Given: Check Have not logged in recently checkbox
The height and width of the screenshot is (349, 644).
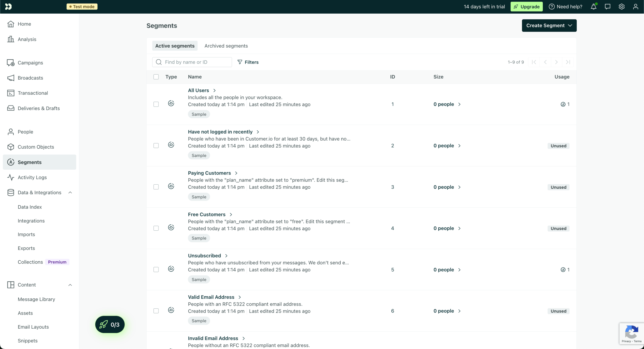Looking at the screenshot, I should (156, 146).
